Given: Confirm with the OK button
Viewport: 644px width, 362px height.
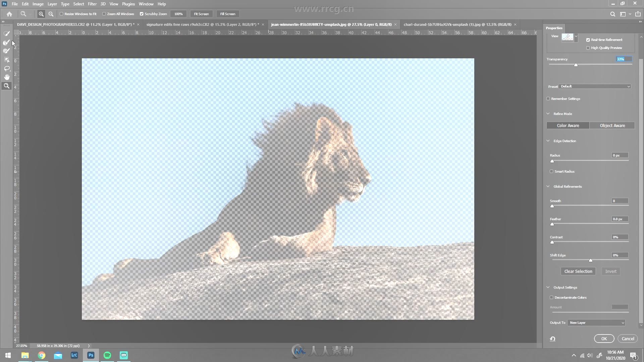Looking at the screenshot, I should coord(604,339).
